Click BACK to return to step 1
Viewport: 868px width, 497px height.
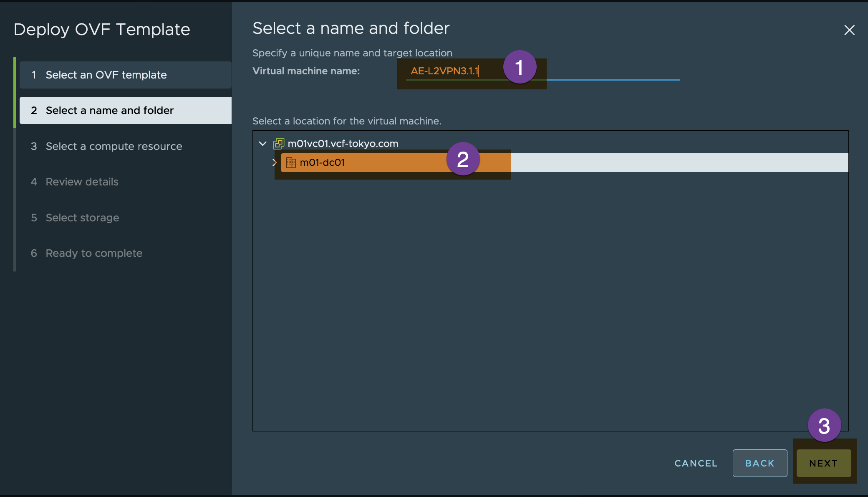tap(760, 463)
